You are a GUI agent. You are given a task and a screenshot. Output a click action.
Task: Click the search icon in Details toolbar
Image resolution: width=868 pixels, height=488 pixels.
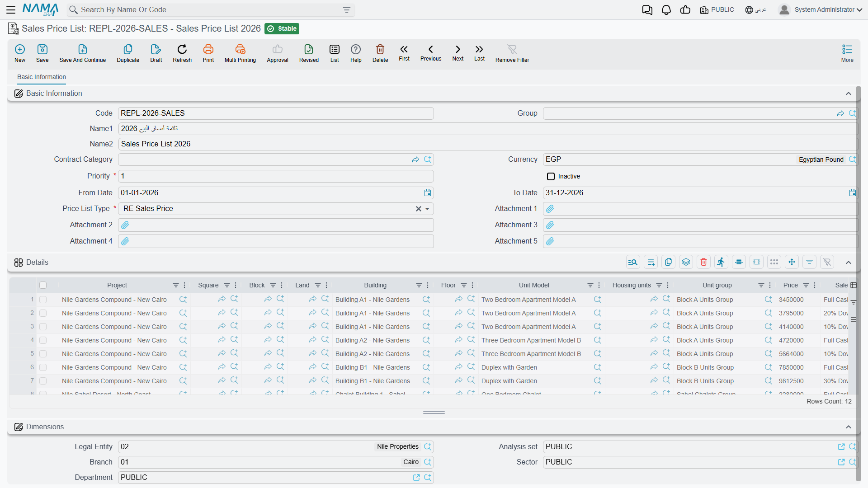(633, 262)
